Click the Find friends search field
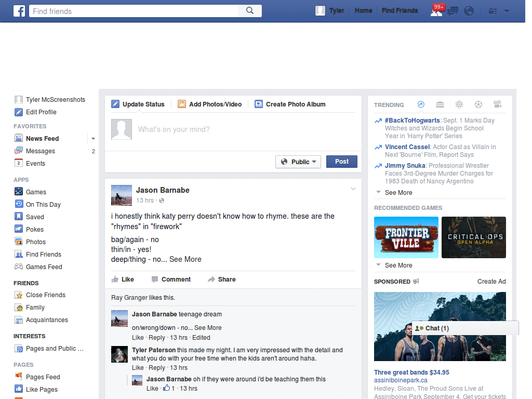This screenshot has height=399, width=532. [x=134, y=11]
